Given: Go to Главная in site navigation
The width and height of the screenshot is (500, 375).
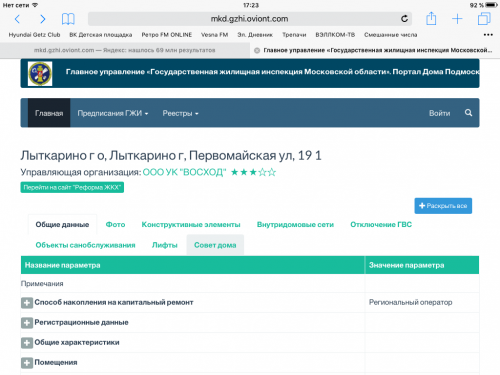Looking at the screenshot, I should click(49, 113).
